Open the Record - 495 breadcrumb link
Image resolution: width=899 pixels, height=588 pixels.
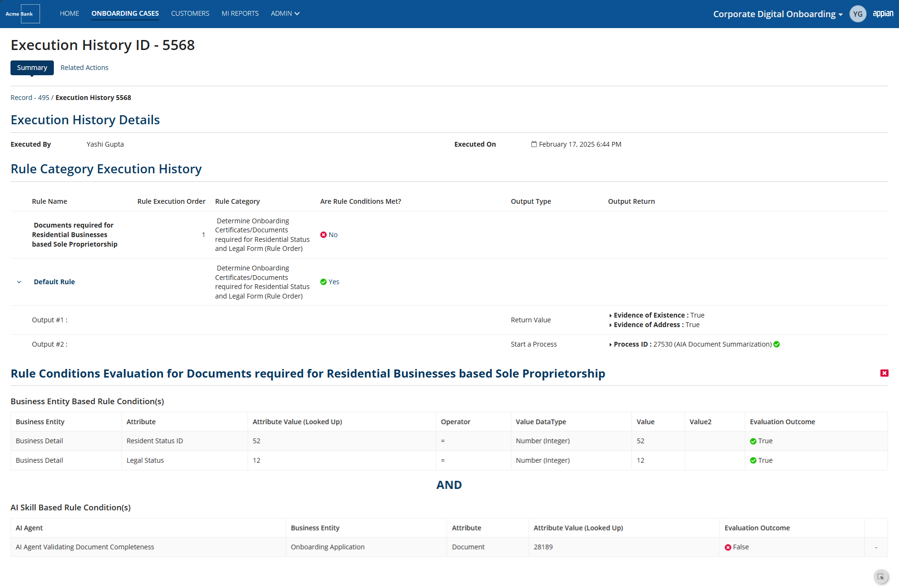(x=30, y=98)
